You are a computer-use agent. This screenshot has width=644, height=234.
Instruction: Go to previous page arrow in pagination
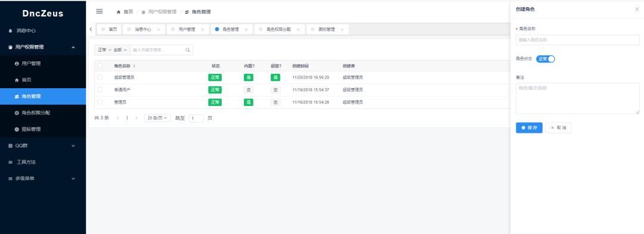(x=118, y=118)
